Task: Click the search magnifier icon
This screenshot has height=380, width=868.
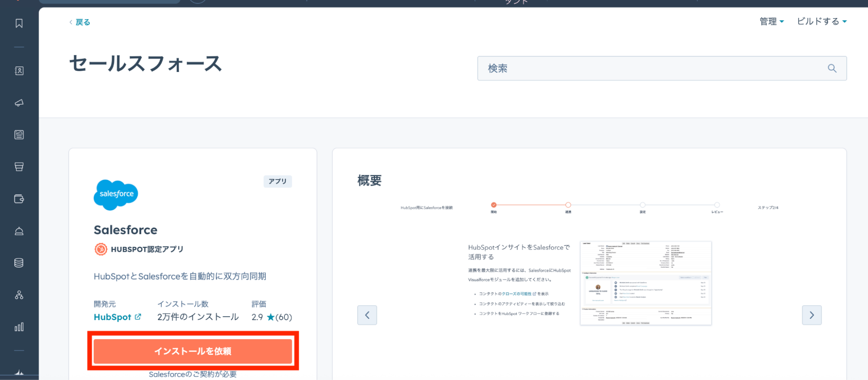Action: [x=832, y=68]
